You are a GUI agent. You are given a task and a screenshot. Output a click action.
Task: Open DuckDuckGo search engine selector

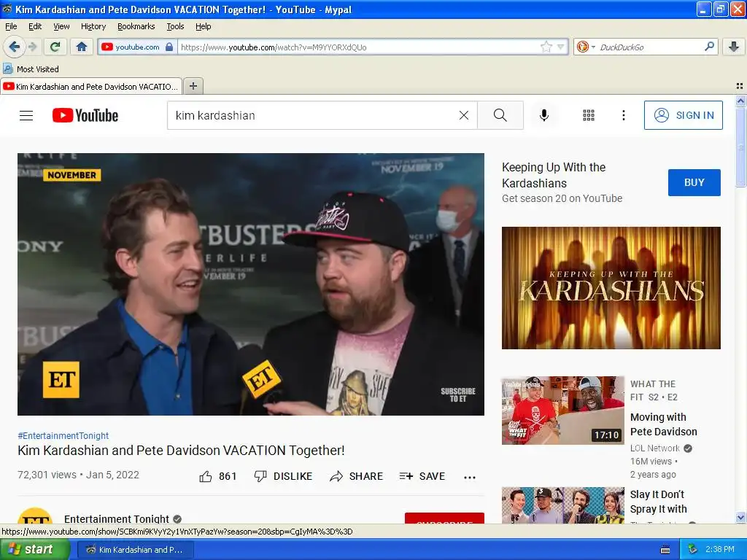(586, 47)
